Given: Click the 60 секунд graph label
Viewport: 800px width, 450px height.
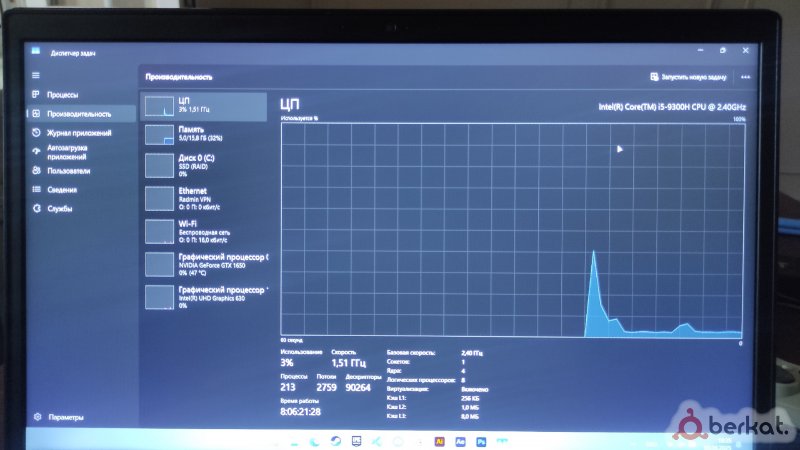Looking at the screenshot, I should point(291,340).
